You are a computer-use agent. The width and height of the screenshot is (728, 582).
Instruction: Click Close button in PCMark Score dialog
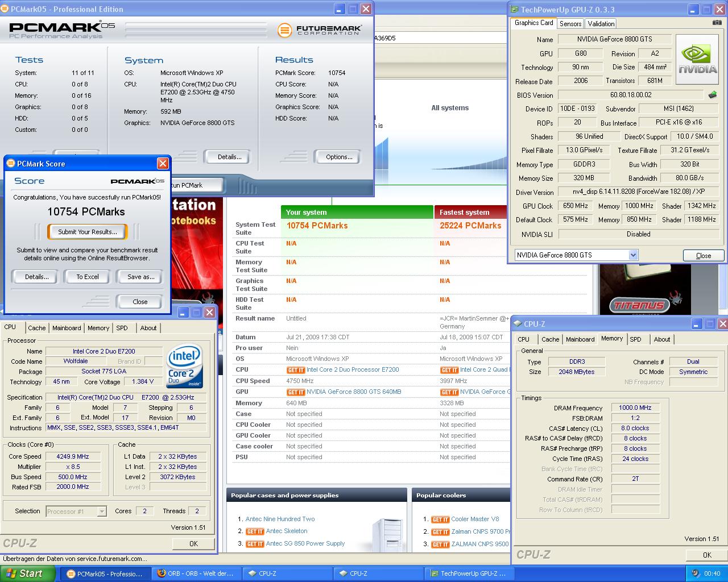[140, 302]
